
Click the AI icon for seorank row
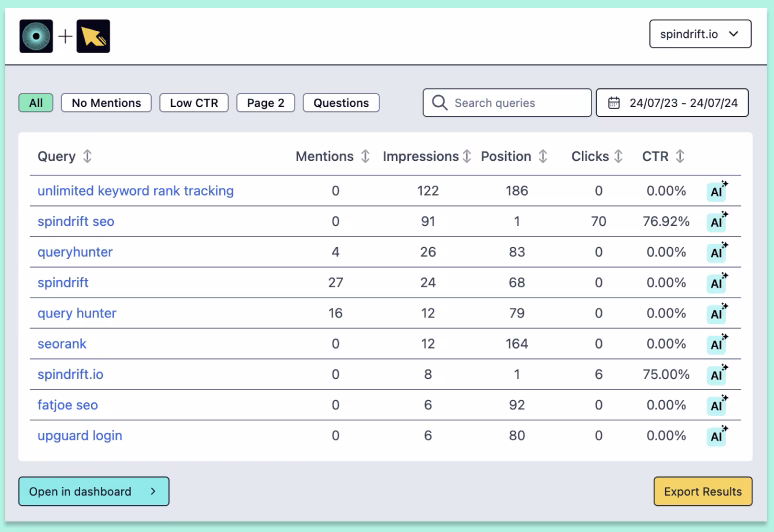point(716,344)
